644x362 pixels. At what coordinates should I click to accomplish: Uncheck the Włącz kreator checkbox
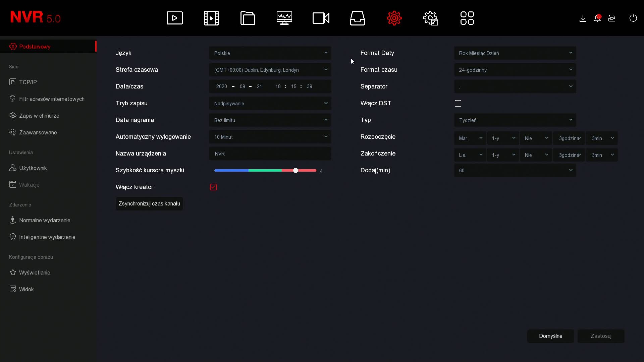pos(213,187)
